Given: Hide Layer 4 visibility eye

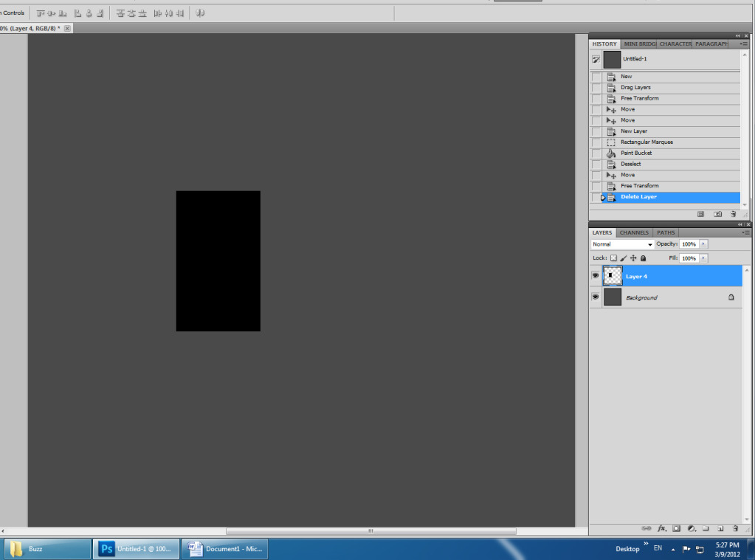Looking at the screenshot, I should 596,276.
